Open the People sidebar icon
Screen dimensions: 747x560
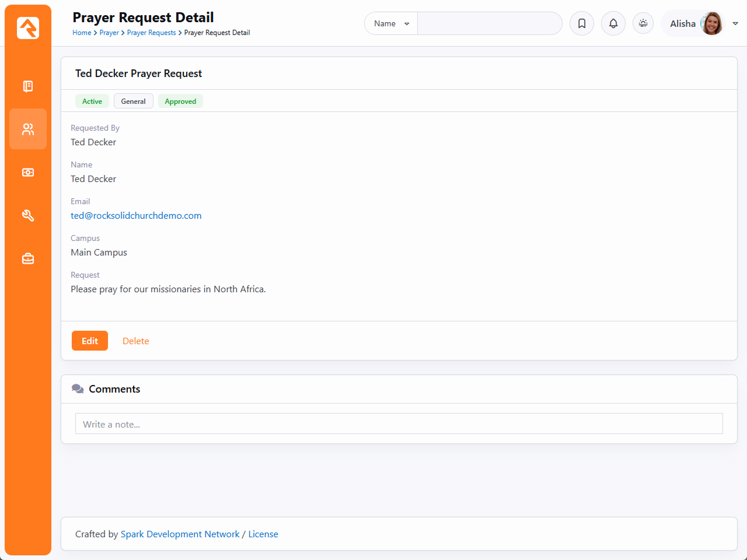[28, 129]
